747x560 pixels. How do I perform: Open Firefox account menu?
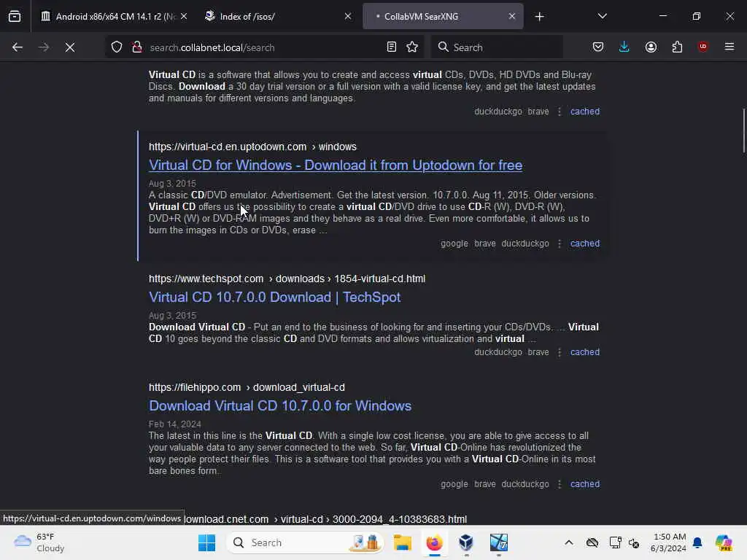(x=651, y=47)
